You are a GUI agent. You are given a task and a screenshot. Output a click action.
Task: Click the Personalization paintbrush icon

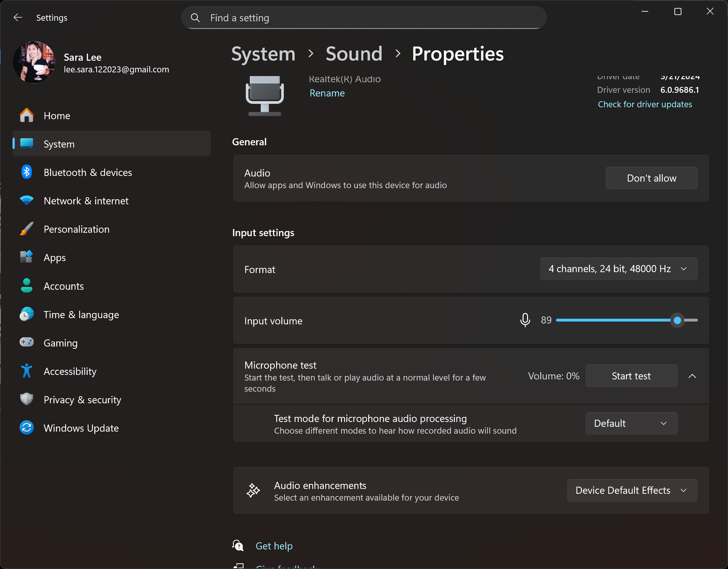click(26, 229)
